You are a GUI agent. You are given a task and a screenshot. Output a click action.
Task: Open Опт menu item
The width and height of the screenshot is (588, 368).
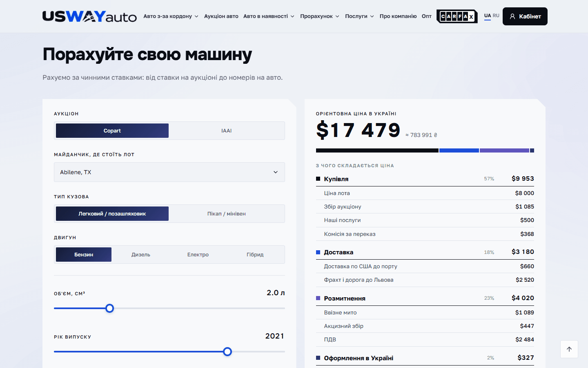427,16
